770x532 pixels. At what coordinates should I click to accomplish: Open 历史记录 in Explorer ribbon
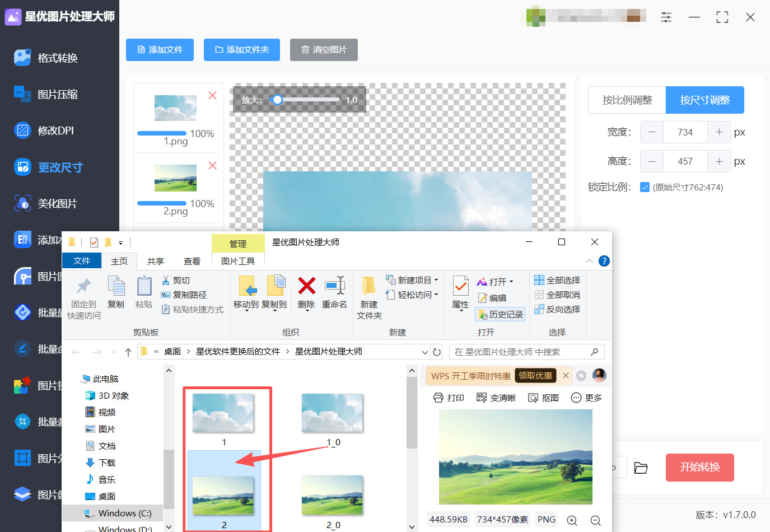click(500, 315)
